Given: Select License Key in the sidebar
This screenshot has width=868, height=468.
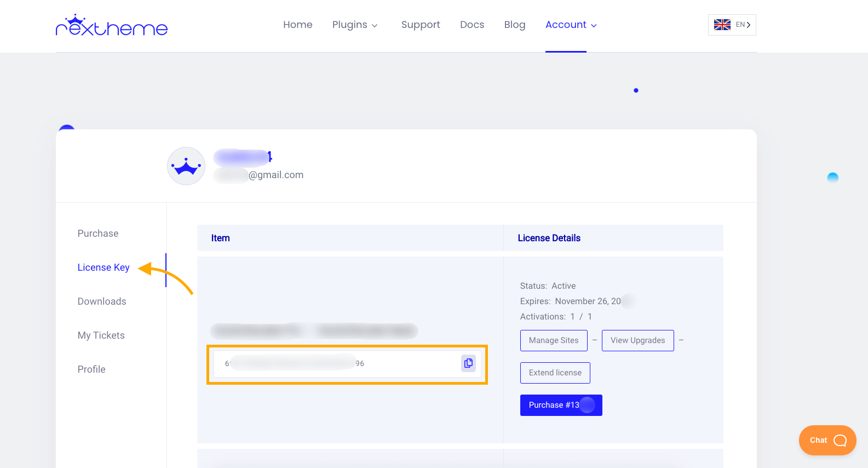Looking at the screenshot, I should [x=104, y=267].
